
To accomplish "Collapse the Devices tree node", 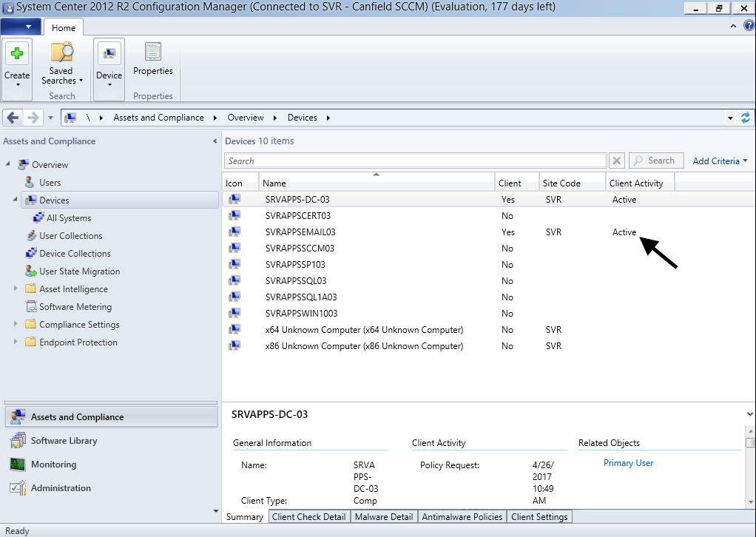I will 15,199.
